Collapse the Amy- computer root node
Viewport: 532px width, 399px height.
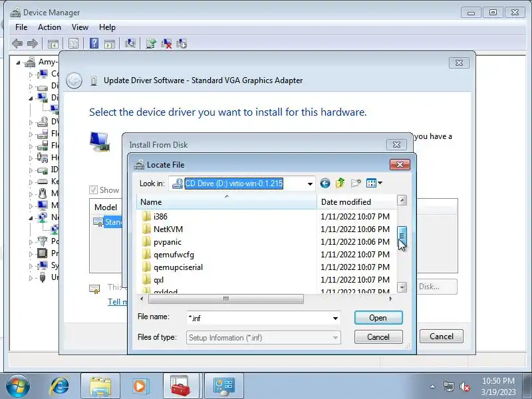click(18, 63)
